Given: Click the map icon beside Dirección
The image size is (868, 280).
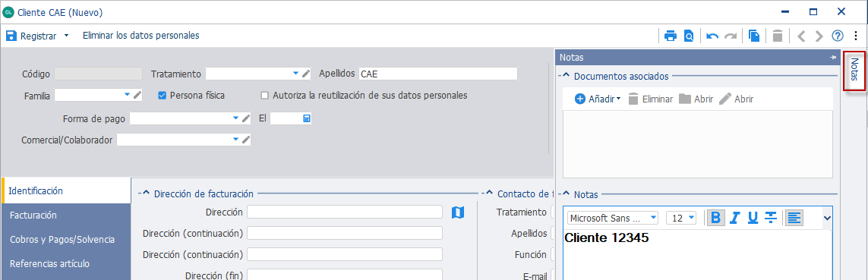Looking at the screenshot, I should (458, 212).
